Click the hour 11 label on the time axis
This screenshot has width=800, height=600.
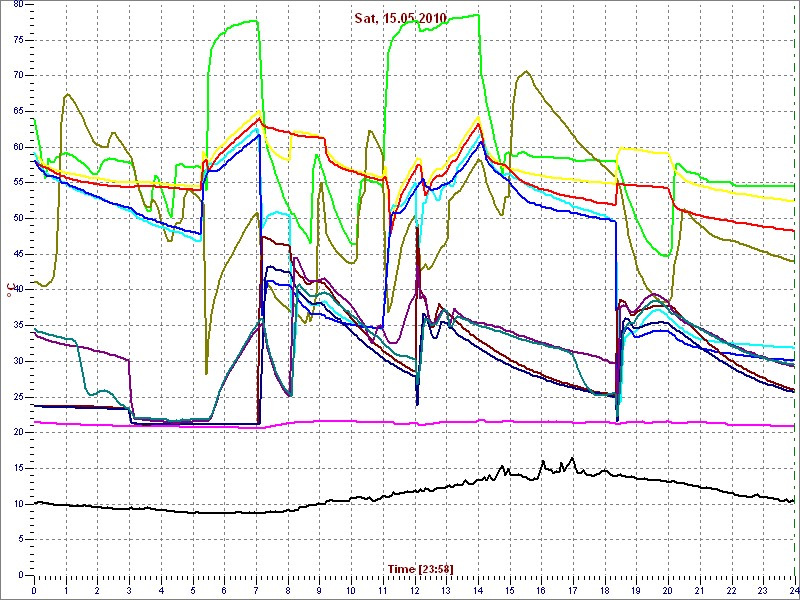pyautogui.click(x=382, y=590)
